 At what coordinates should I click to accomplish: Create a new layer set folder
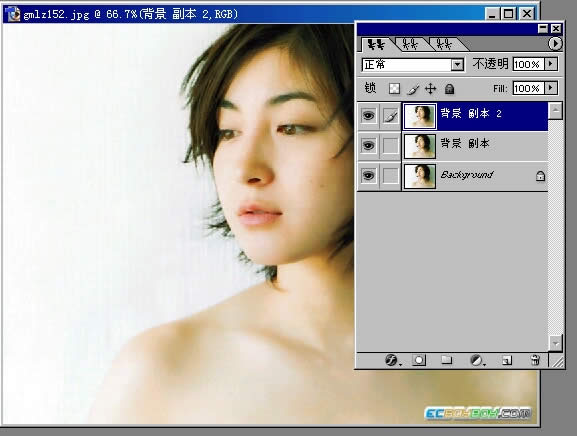[446, 359]
